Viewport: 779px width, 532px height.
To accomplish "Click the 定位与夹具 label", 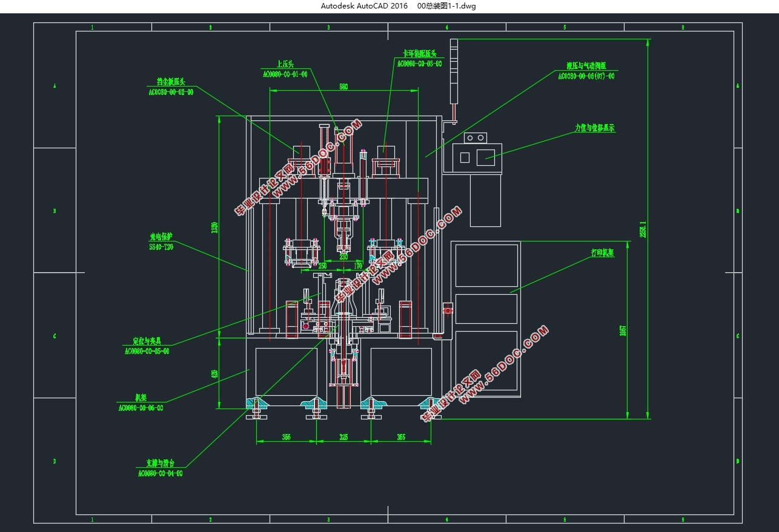I will (x=147, y=341).
